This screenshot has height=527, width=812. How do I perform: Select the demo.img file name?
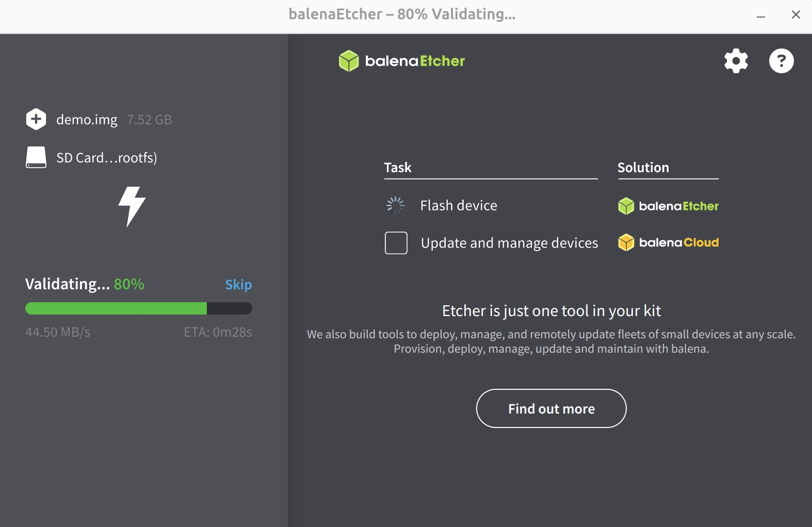[87, 120]
